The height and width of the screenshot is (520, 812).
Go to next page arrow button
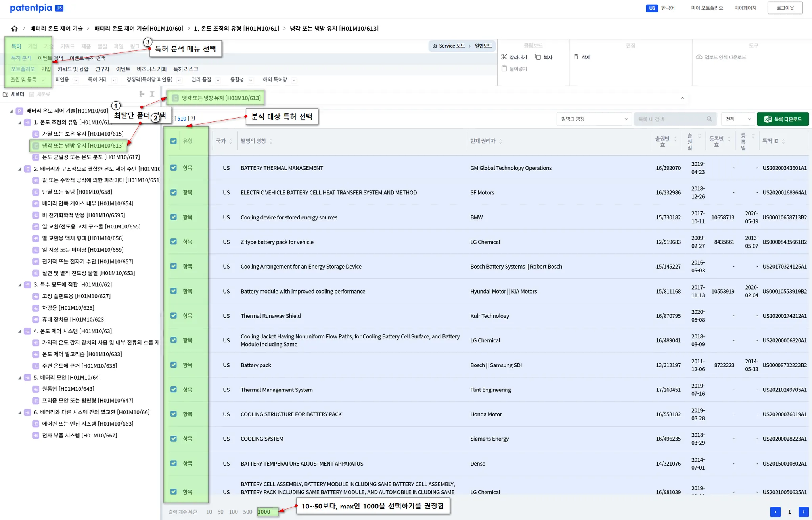[x=803, y=512]
